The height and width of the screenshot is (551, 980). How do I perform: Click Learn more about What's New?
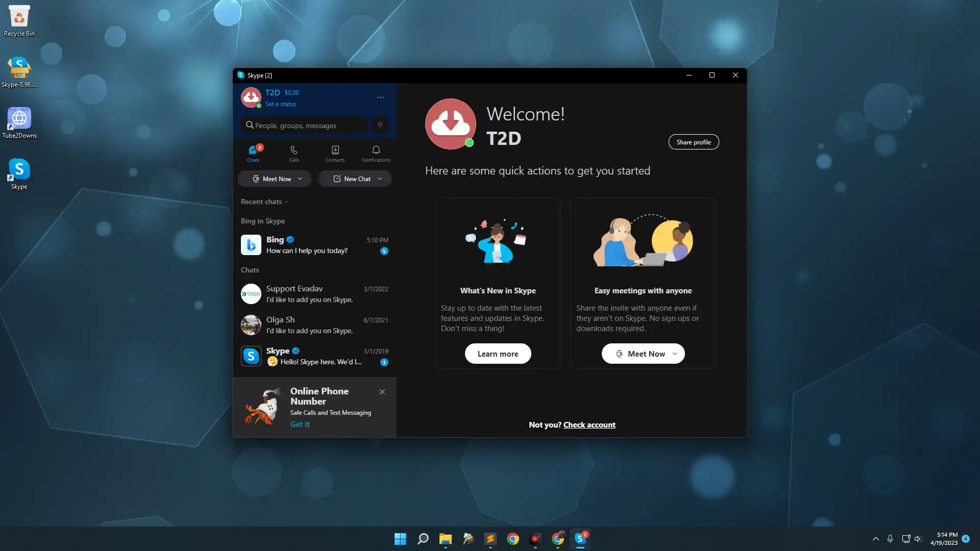(x=498, y=354)
